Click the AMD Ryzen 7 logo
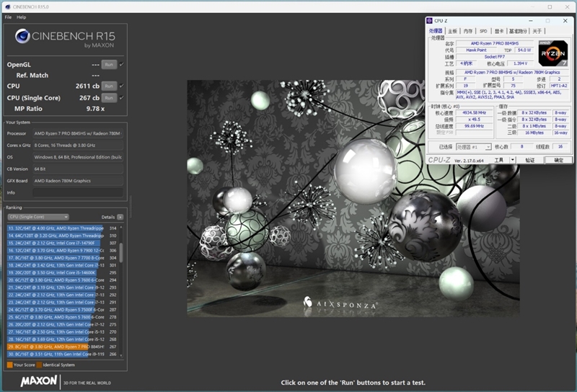The image size is (577, 392). 552,53
